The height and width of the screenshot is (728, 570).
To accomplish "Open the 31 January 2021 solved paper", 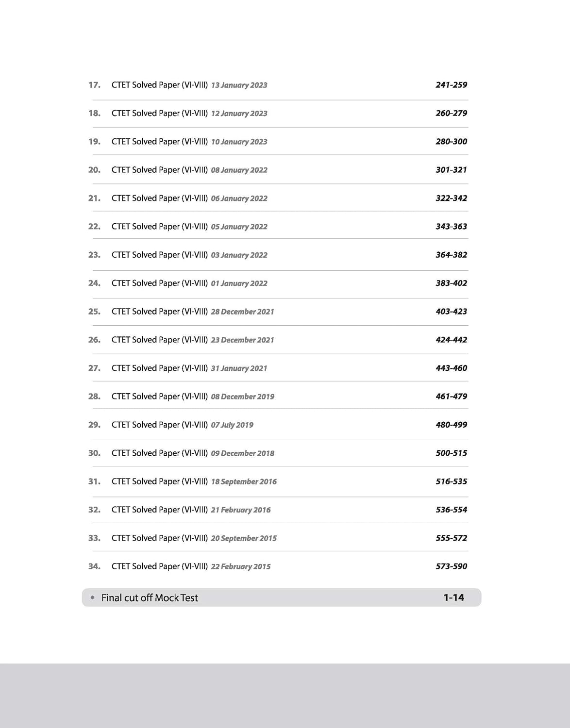I will [189, 368].
